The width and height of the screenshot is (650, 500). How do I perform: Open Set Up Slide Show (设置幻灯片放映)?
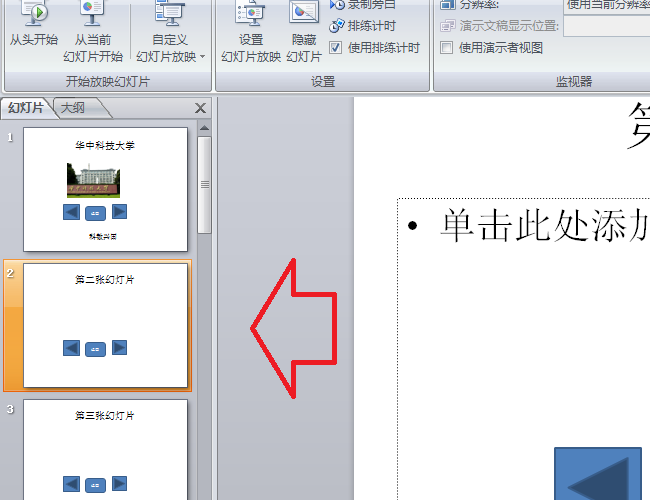coord(251,32)
